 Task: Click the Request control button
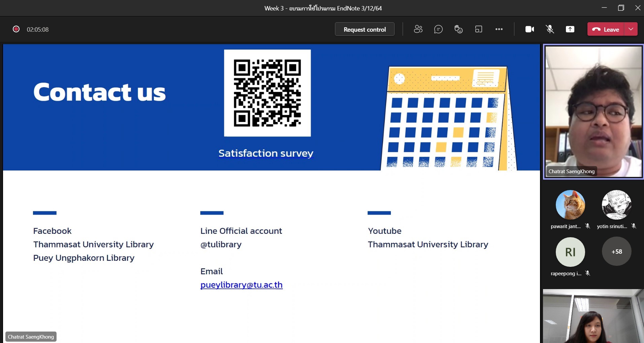(365, 29)
